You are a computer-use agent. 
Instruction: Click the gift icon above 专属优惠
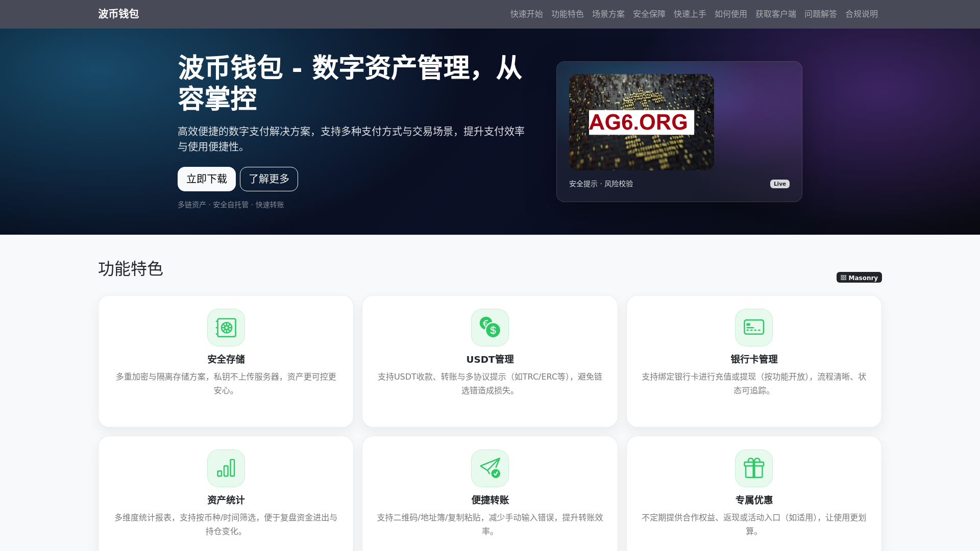coord(754,468)
